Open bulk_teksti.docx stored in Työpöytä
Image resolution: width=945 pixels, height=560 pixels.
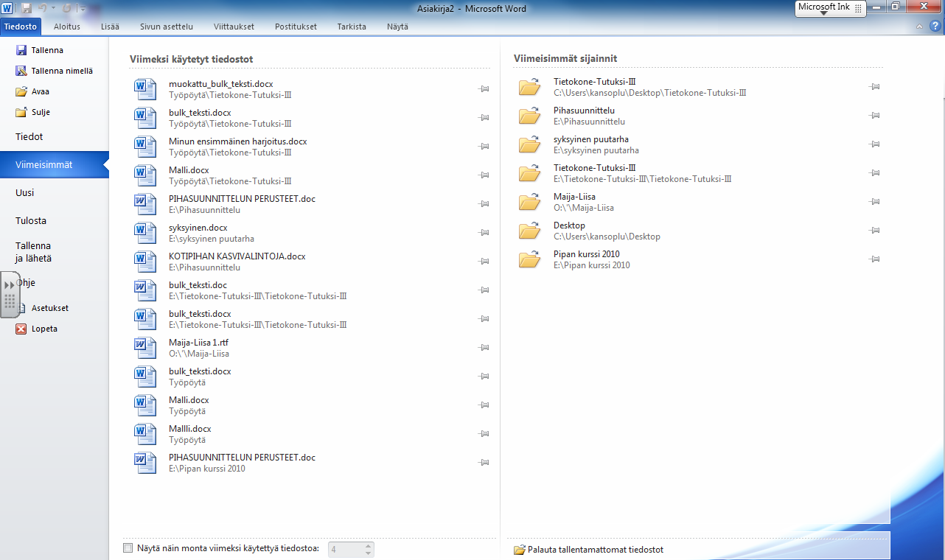point(310,377)
